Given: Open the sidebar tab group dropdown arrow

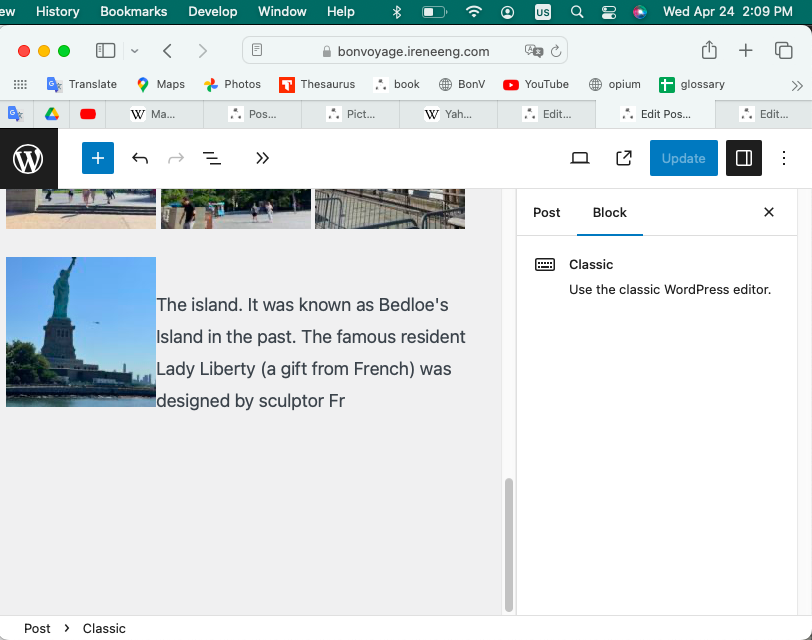Looking at the screenshot, I should coord(135,51).
